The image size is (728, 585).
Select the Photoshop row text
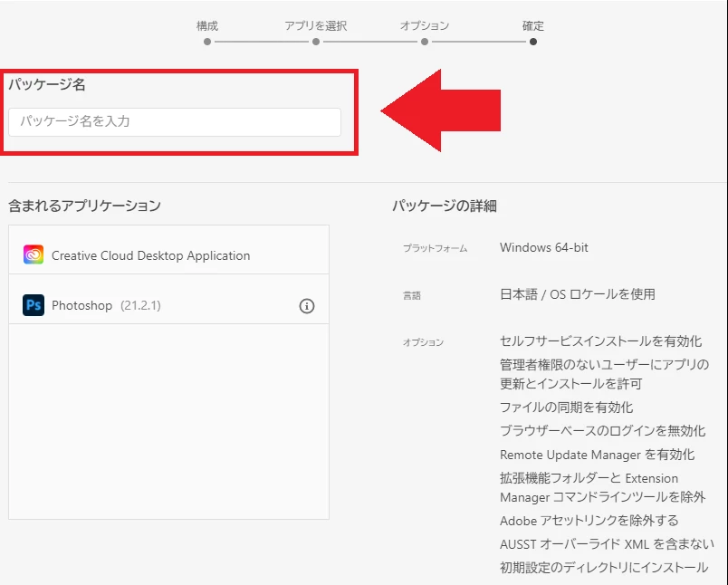point(81,305)
